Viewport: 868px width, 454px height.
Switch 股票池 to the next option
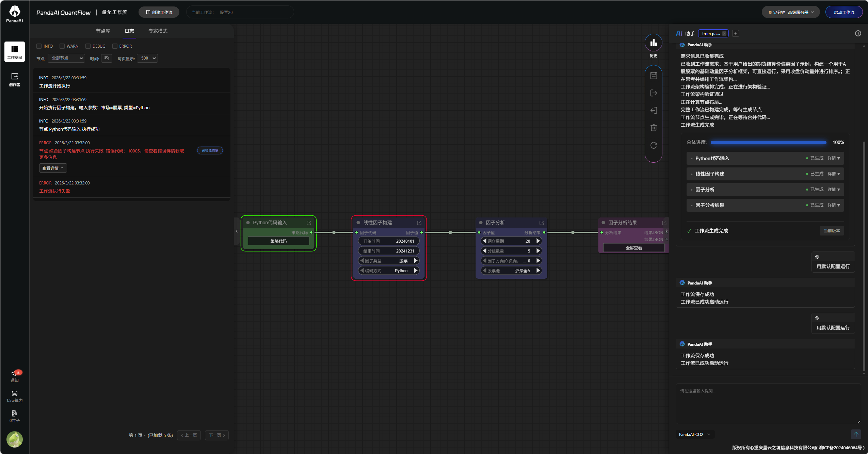[x=538, y=271]
